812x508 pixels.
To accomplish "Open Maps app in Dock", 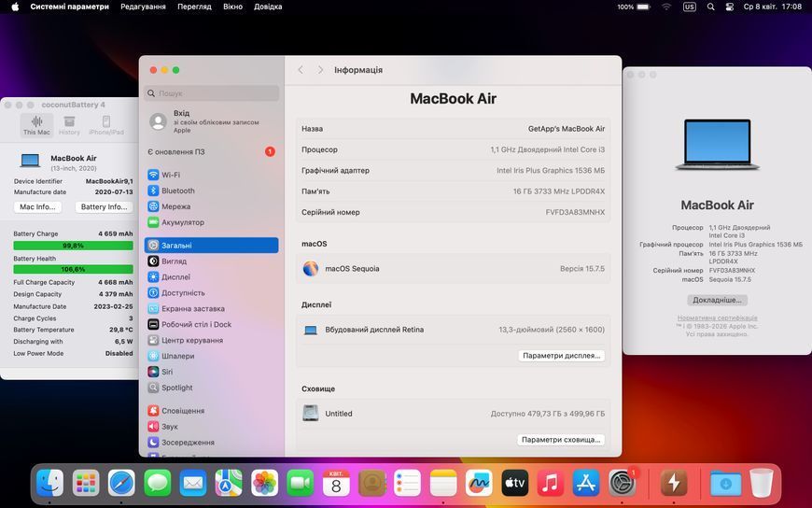I will coord(229,483).
